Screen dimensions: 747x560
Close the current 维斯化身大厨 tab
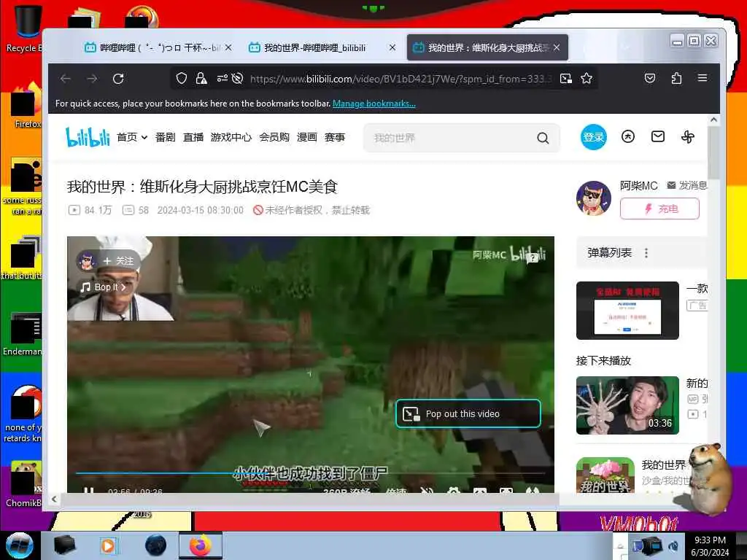coord(557,47)
